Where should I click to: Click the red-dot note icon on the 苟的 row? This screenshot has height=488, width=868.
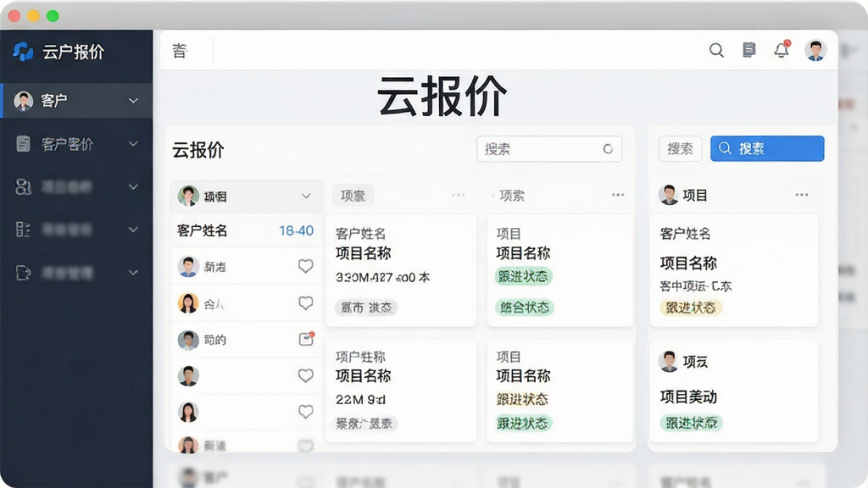click(x=306, y=339)
